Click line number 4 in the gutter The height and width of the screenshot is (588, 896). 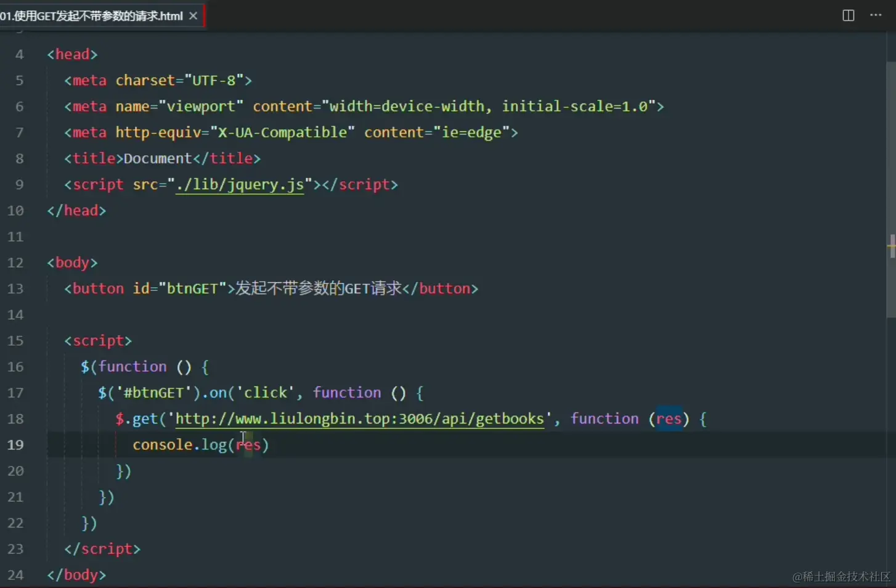[19, 55]
